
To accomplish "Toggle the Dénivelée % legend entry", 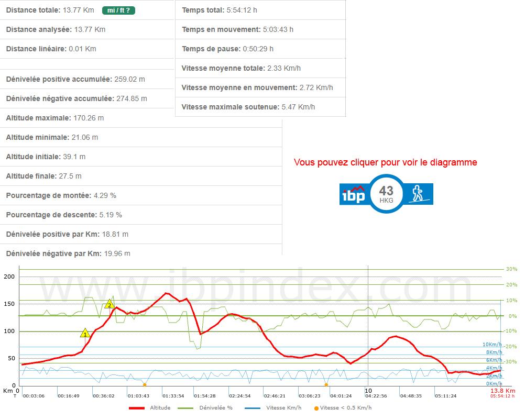I will pos(206,408).
